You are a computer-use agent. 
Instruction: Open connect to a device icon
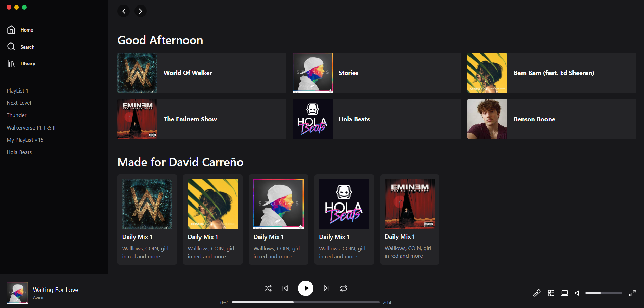tap(565, 293)
